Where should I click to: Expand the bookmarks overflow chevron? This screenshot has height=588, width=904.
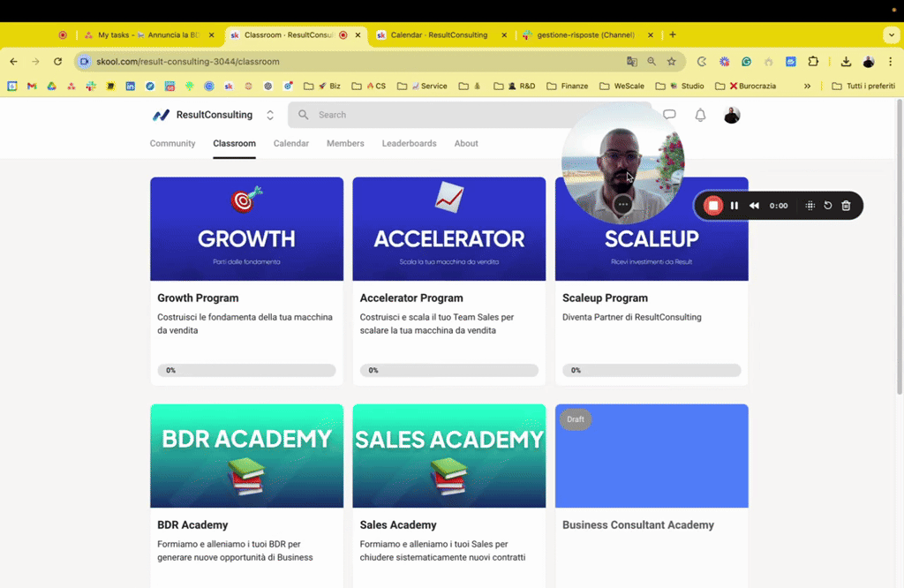806,86
